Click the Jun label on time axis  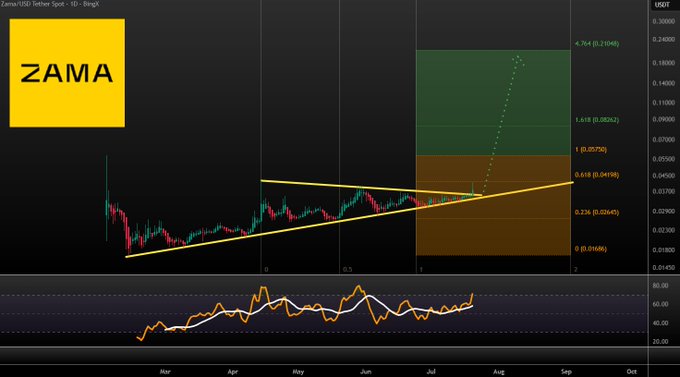[x=366, y=372]
